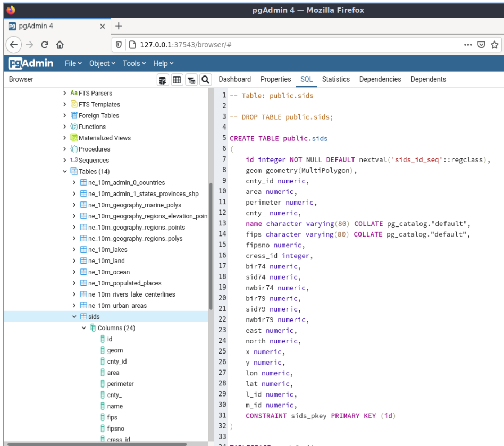Switch to the Dashboard tab

click(x=234, y=79)
